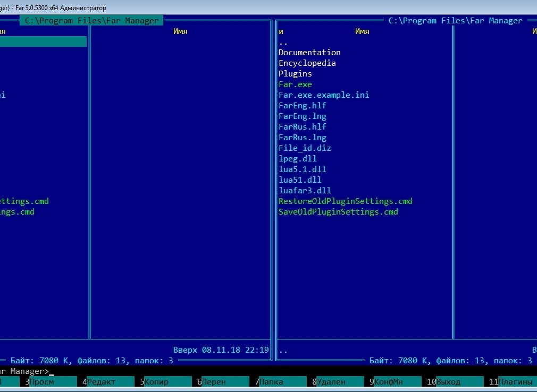The image size is (537, 392).
Task: Click the Вверх 08.11.18 22:19 status line
Action: coord(221,350)
